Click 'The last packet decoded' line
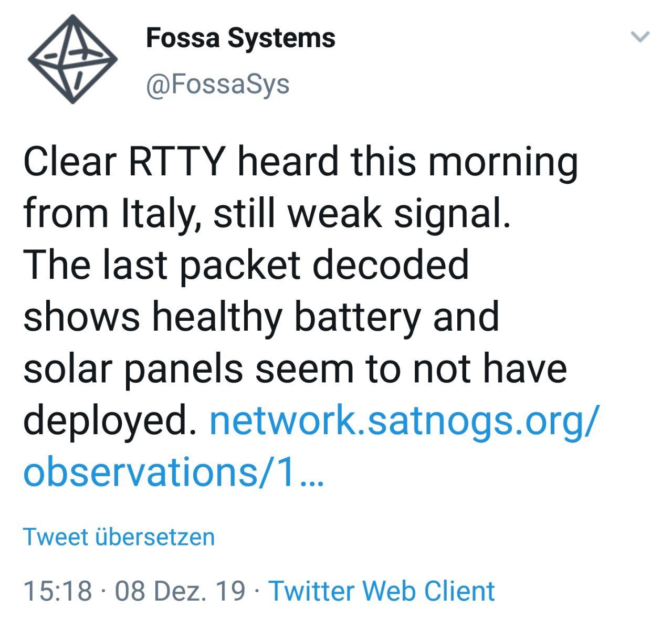The image size is (672, 630). tap(246, 265)
